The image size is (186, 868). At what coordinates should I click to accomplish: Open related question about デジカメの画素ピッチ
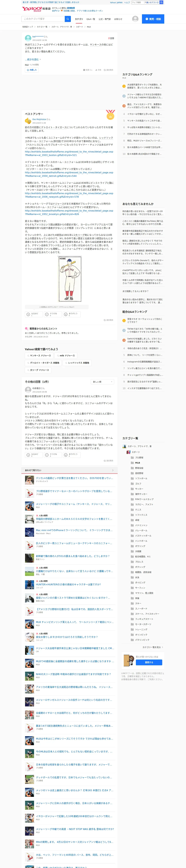tap(75, 478)
